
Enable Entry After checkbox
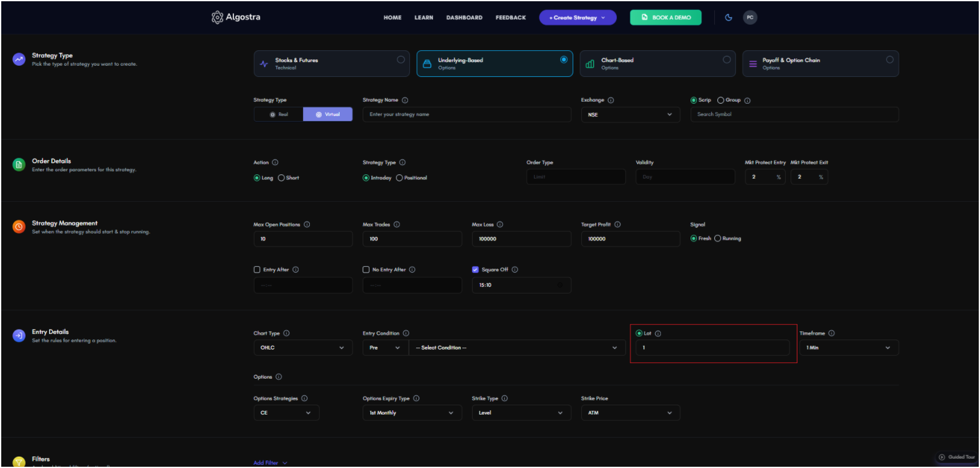click(257, 269)
